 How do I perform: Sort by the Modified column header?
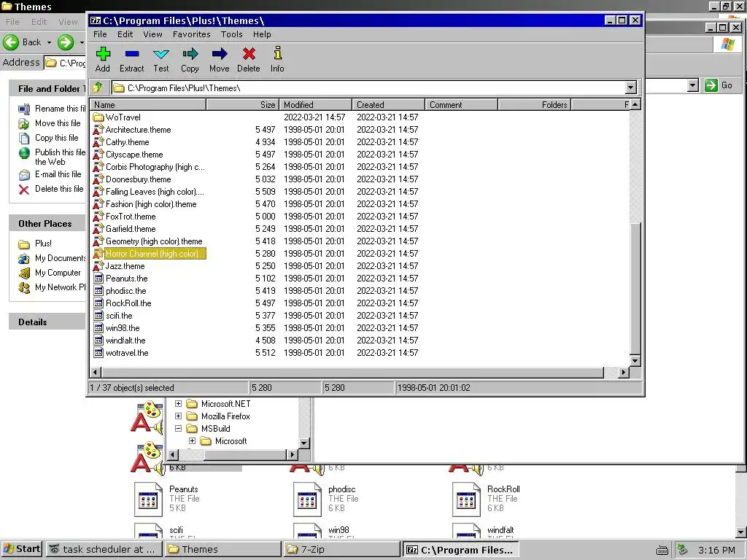315,105
